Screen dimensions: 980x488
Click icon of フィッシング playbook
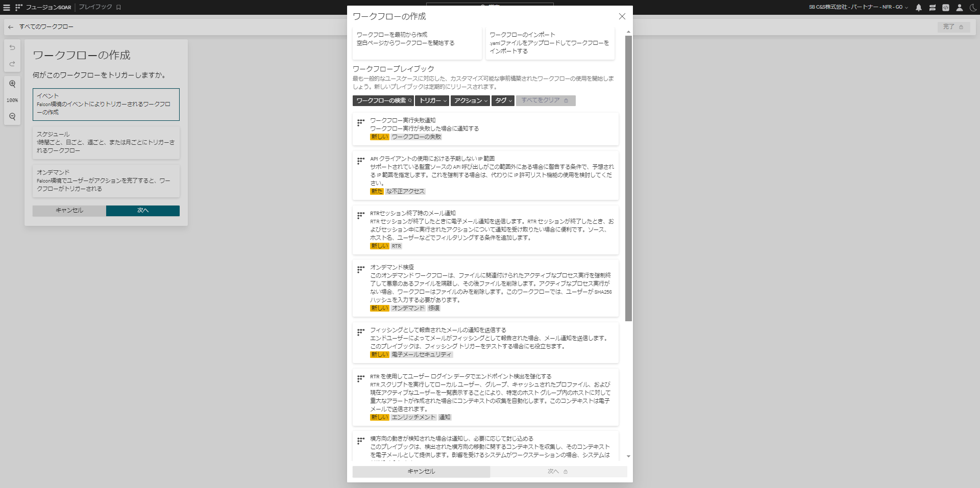(x=361, y=332)
